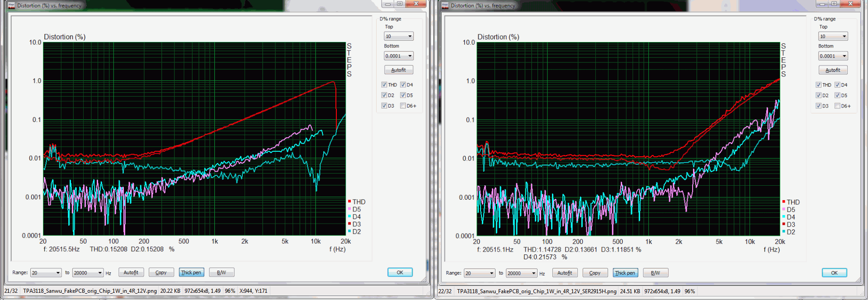Click 22/32 image counter in right status bar

point(445,291)
